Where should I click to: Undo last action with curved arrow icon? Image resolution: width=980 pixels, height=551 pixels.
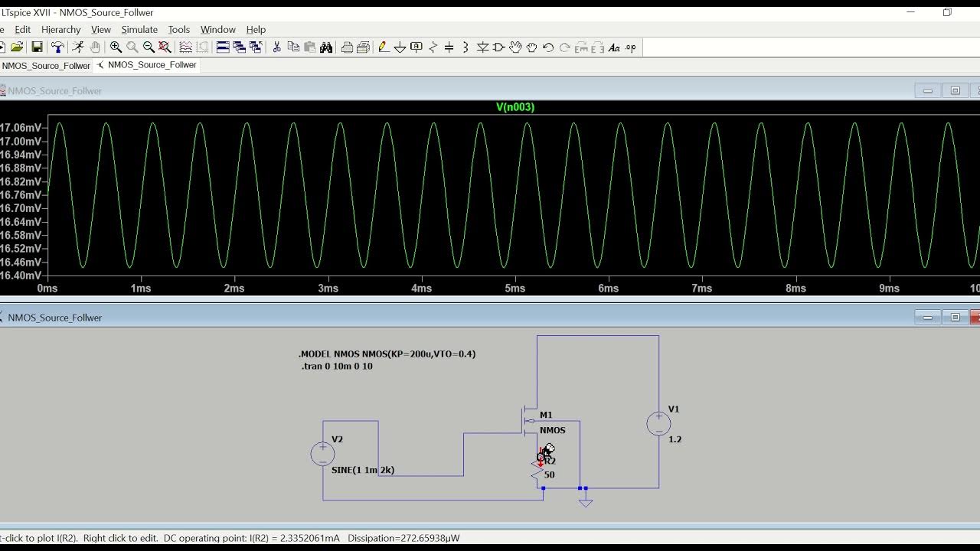[x=548, y=47]
